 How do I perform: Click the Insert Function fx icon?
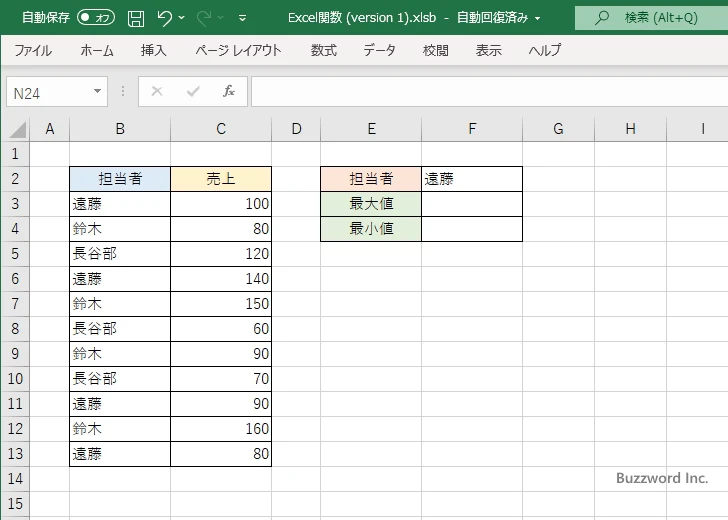point(229,91)
